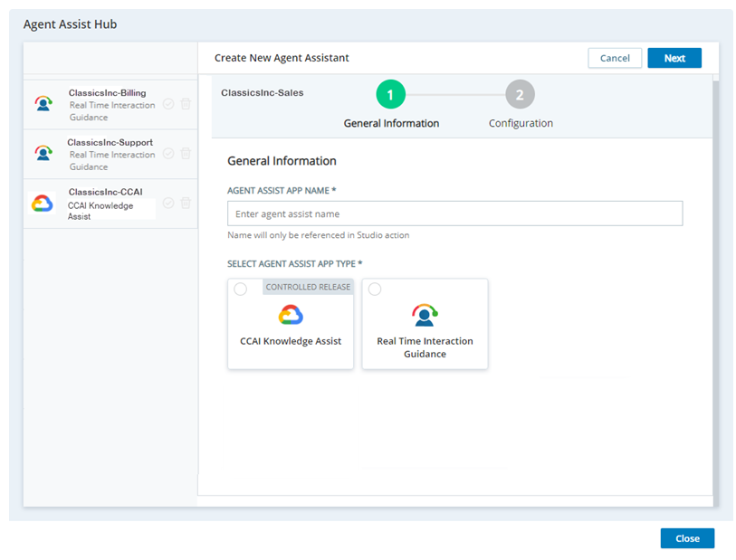
Task: Delete ClassicsInc-Support using its trash icon
Action: (186, 154)
